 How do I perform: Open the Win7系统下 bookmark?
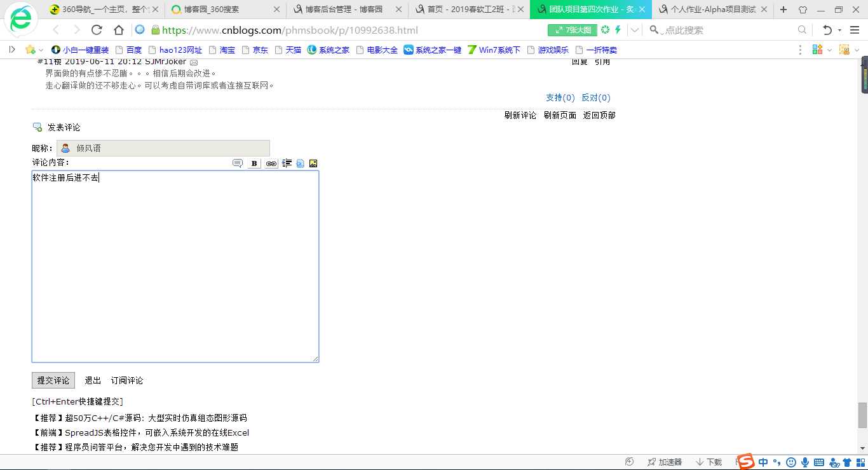[494, 50]
